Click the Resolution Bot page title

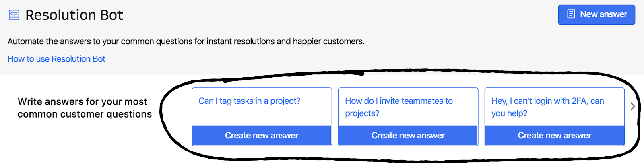(74, 15)
